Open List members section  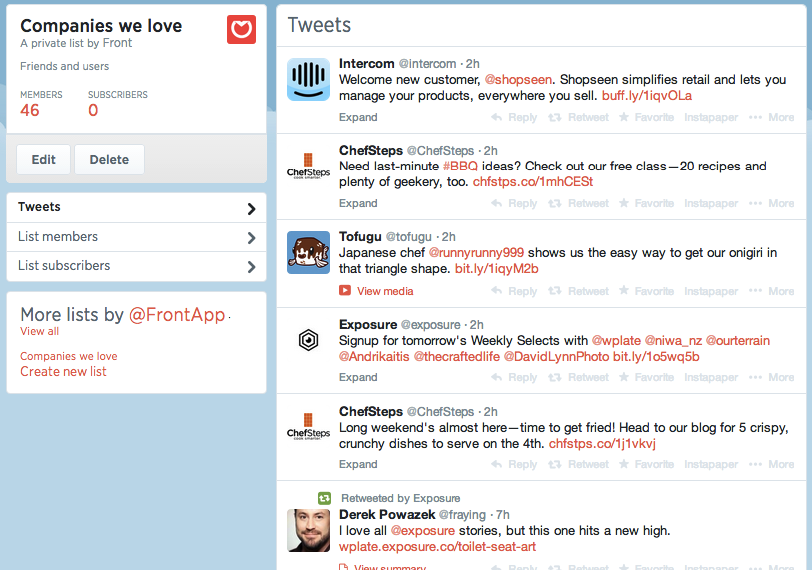[x=137, y=237]
